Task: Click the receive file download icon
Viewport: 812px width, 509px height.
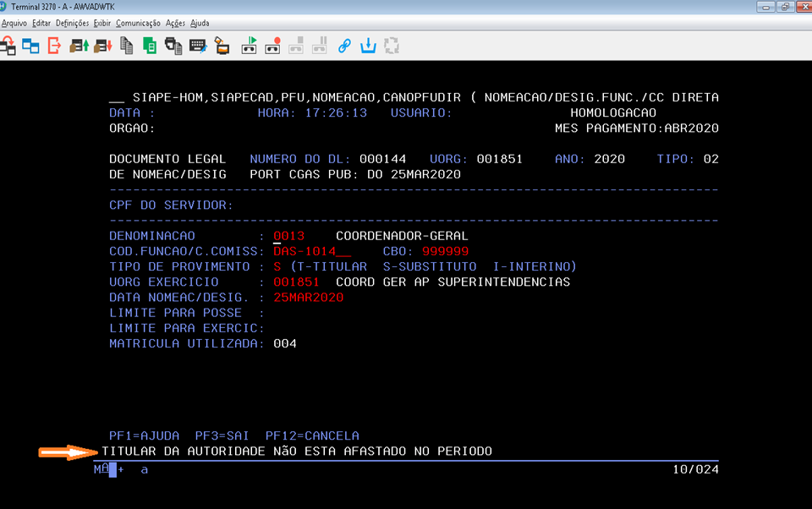Action: click(x=103, y=46)
